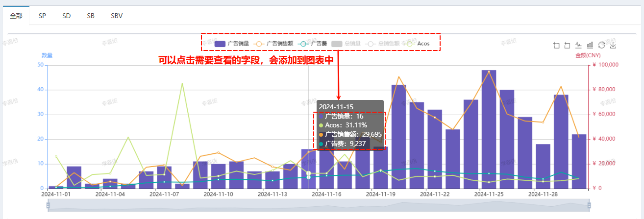Image resolution: width=644 pixels, height=219 pixels.
Task: Switch to the SP tab
Action: point(43,16)
